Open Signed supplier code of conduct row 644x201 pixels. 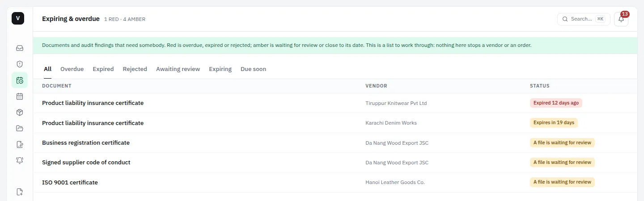[x=335, y=163]
